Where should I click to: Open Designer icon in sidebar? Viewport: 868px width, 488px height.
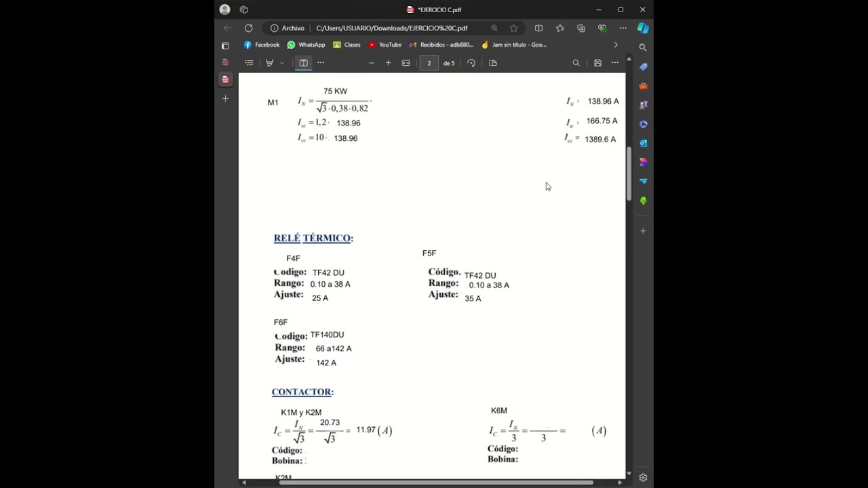coord(643,162)
